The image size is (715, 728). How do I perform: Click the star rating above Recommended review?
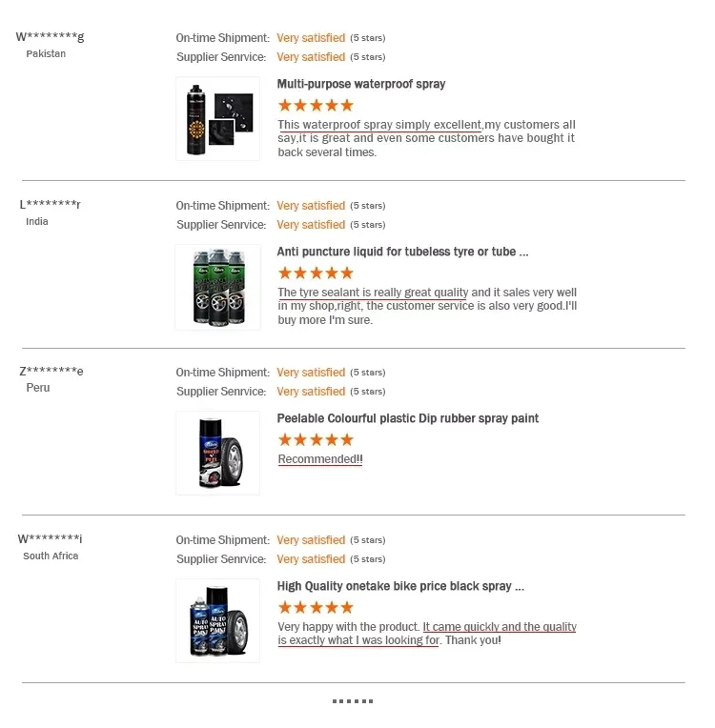click(x=316, y=439)
